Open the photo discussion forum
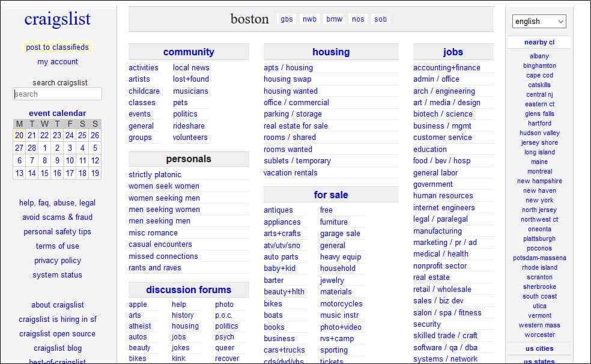The height and width of the screenshot is (364, 591). (224, 305)
